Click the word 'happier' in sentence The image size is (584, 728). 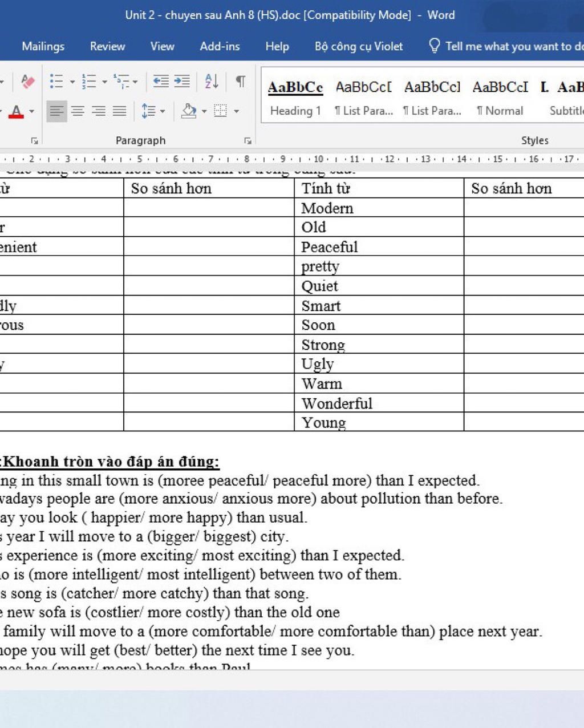point(116,517)
